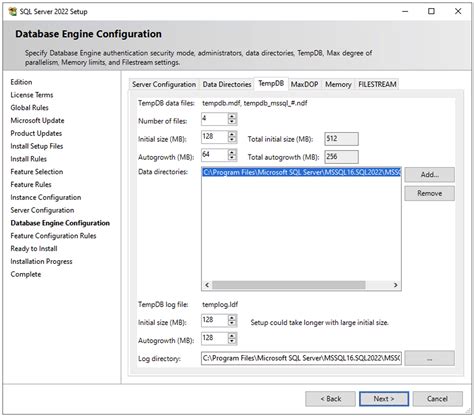This screenshot has width=474, height=417.
Task: Select the TempDB tab
Action: pos(271,83)
